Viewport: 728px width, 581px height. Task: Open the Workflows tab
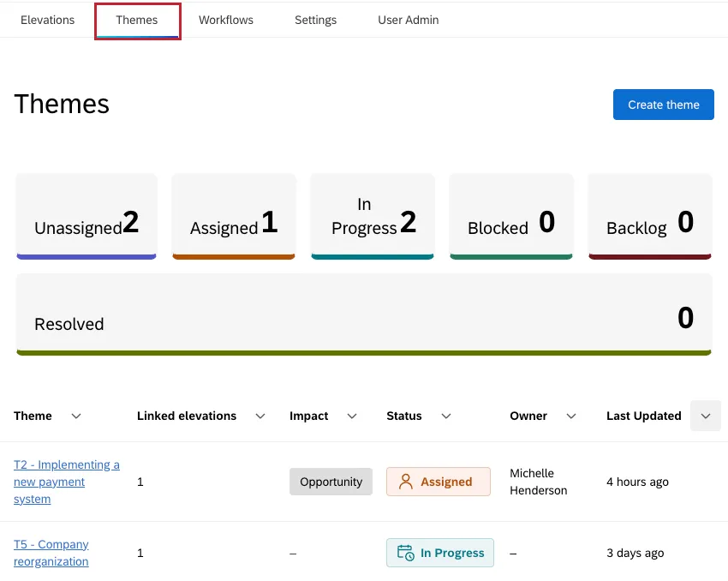coord(225,20)
